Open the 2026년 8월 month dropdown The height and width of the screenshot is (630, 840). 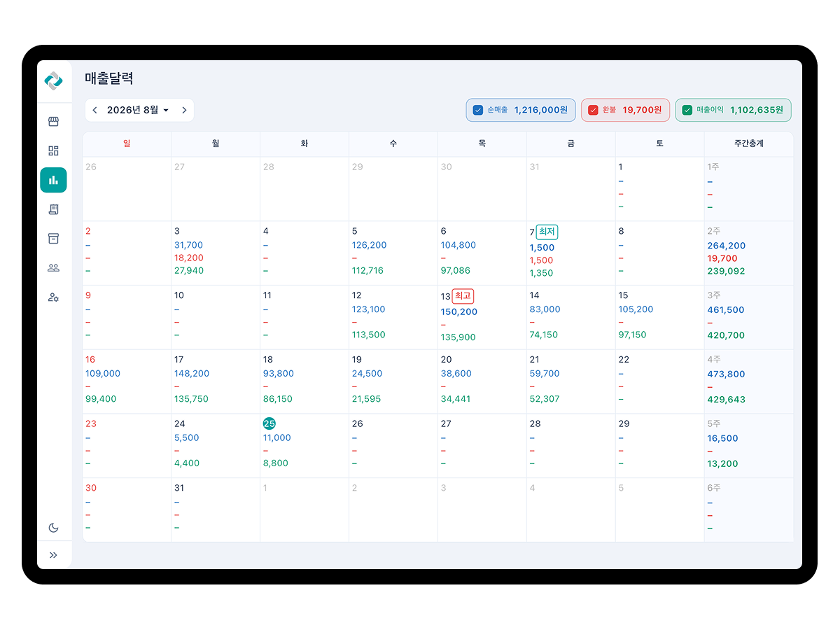[x=139, y=110]
